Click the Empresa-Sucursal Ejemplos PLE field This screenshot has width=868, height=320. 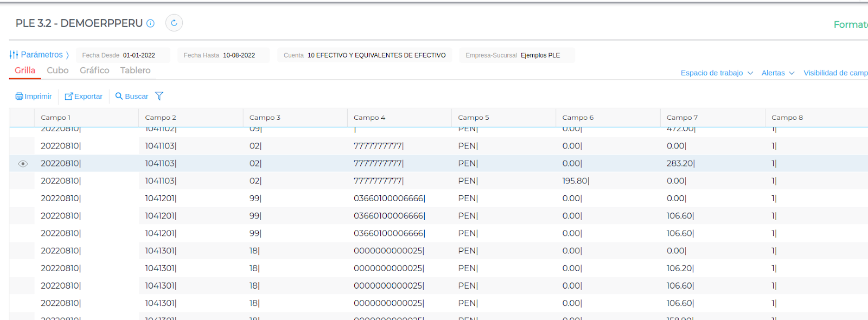(x=517, y=55)
